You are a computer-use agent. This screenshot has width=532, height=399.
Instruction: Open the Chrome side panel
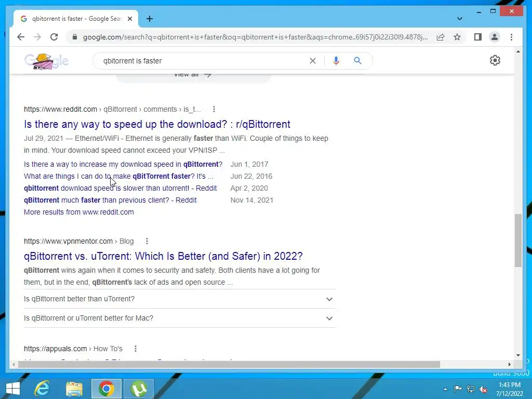[478, 37]
